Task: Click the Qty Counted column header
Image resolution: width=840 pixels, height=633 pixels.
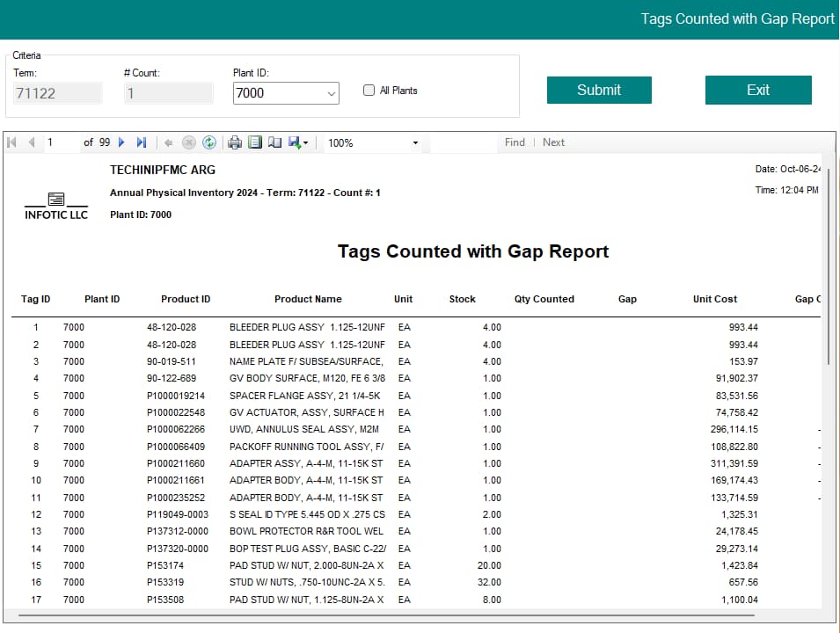Action: click(544, 300)
